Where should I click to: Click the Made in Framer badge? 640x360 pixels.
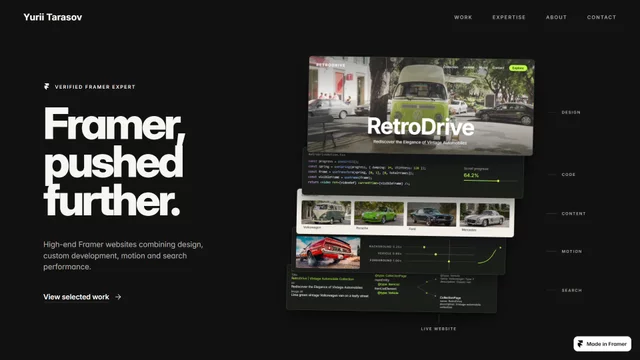click(x=602, y=344)
